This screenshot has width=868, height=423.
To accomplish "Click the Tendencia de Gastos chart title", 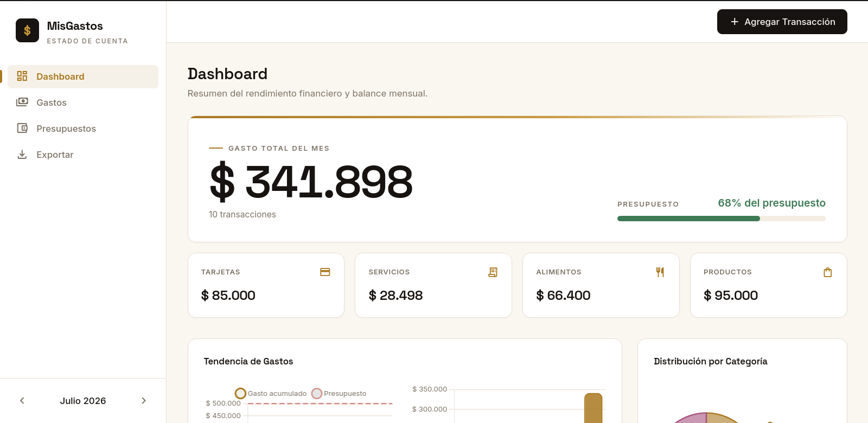I will pos(248,361).
